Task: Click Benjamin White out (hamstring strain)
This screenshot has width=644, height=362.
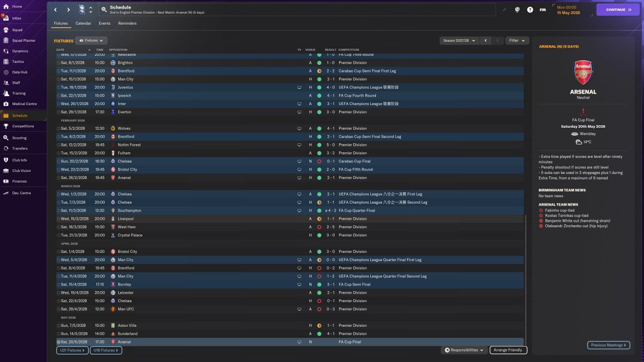Action: coord(578,221)
